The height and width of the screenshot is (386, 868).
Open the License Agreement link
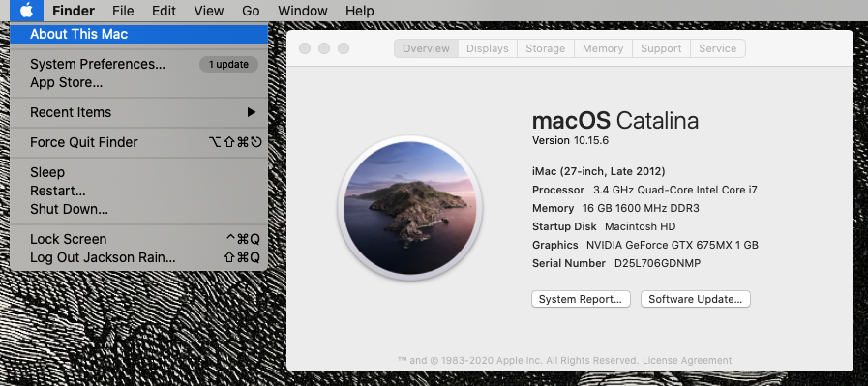(x=687, y=361)
